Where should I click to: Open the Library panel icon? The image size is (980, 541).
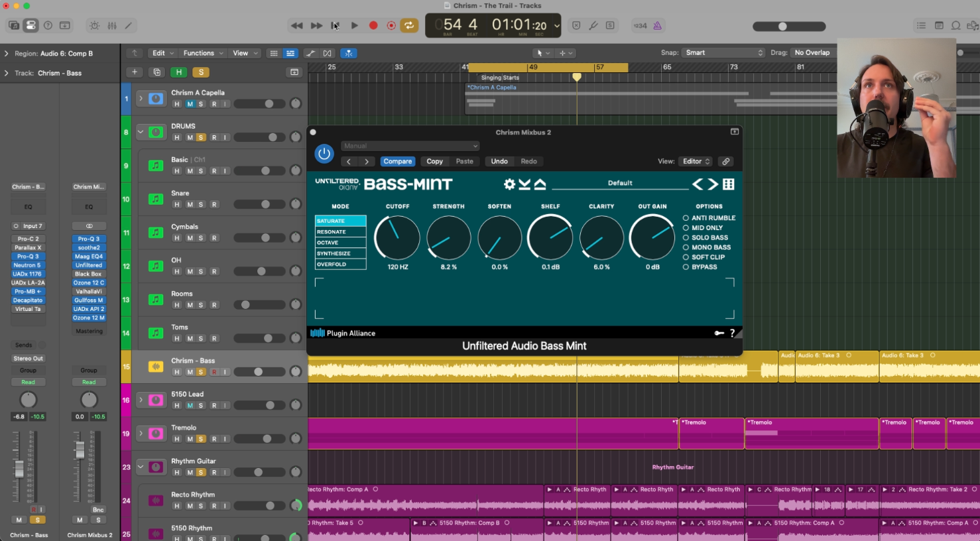click(14, 26)
